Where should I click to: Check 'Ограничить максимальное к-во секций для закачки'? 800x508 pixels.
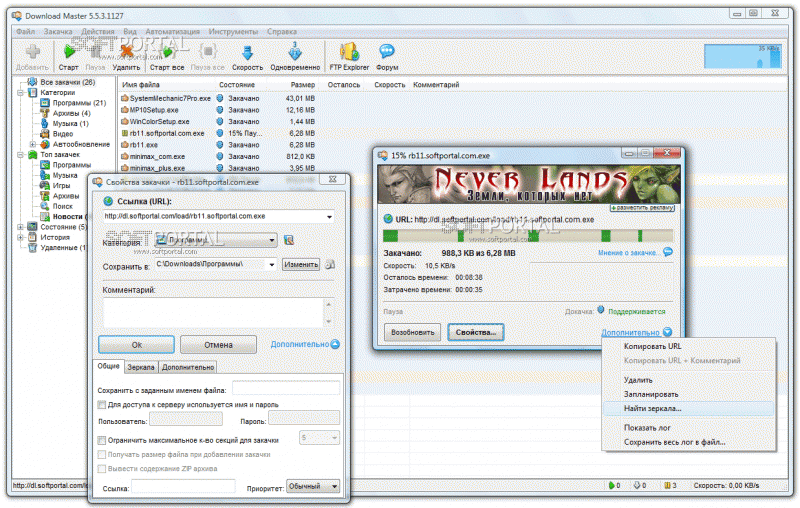point(102,439)
